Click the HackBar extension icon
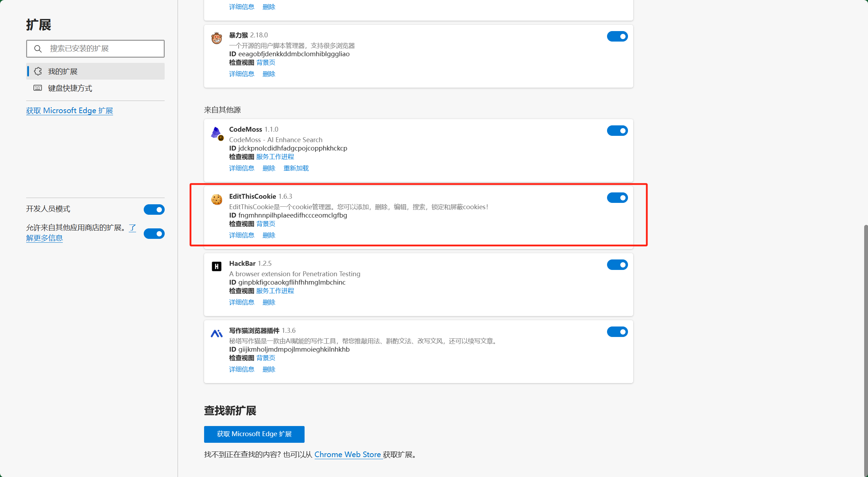 pyautogui.click(x=217, y=266)
